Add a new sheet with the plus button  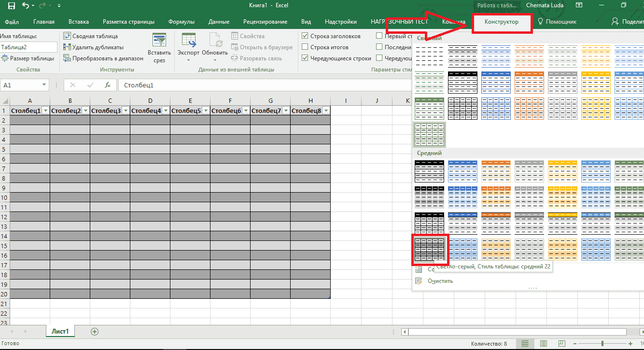tap(95, 332)
